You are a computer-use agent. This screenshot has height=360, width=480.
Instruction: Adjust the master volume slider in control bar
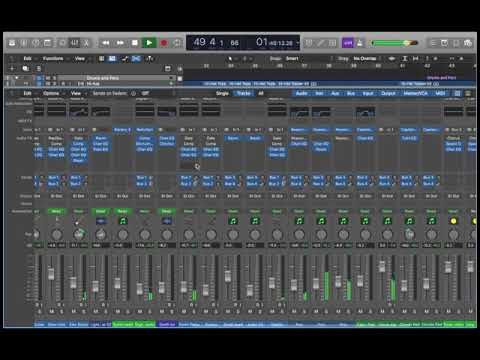point(394,43)
